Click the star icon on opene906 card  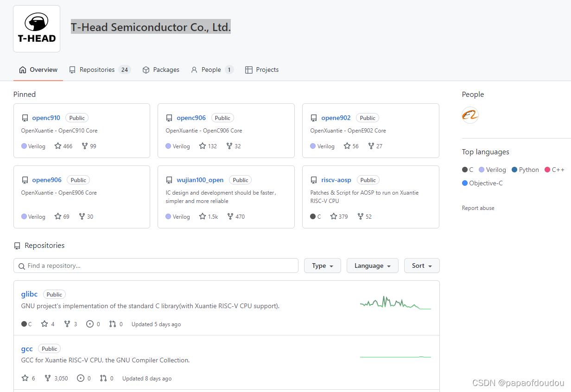pyautogui.click(x=58, y=216)
